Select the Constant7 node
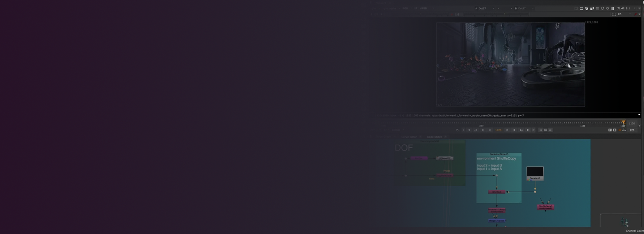This screenshot has height=234, width=644. click(x=535, y=174)
